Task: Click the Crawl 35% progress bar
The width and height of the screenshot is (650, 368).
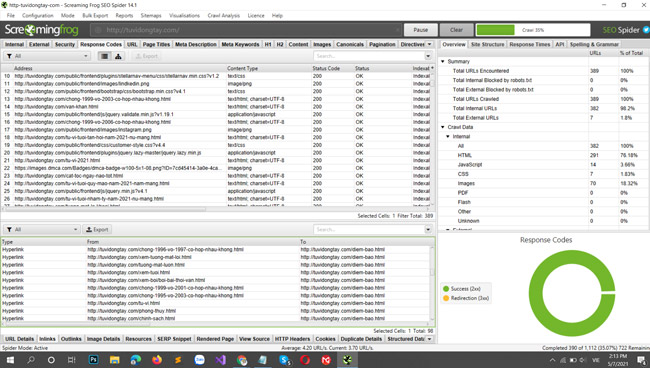Action: point(533,30)
